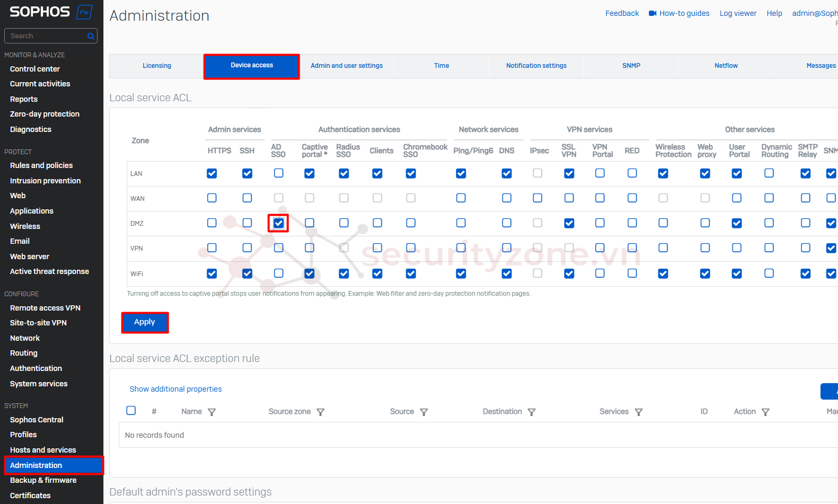Open Diagnostics in sidebar
The height and width of the screenshot is (504, 838).
[x=31, y=129]
